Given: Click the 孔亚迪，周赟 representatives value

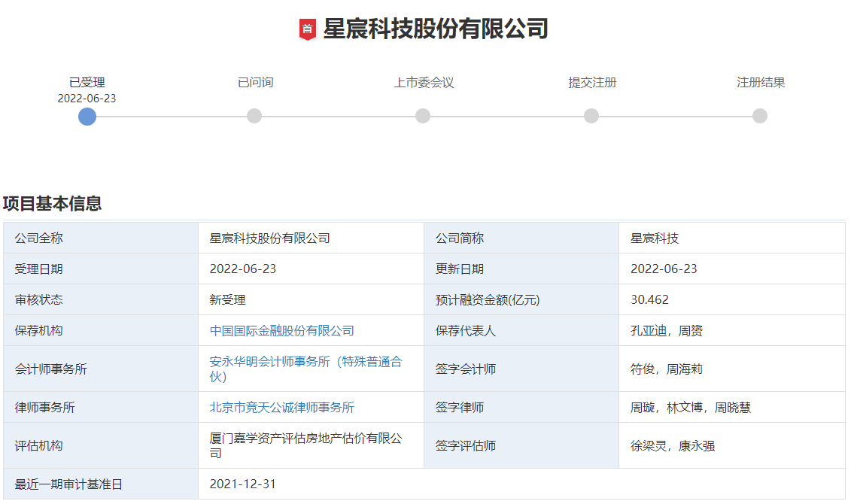Looking at the screenshot, I should coord(667,330).
